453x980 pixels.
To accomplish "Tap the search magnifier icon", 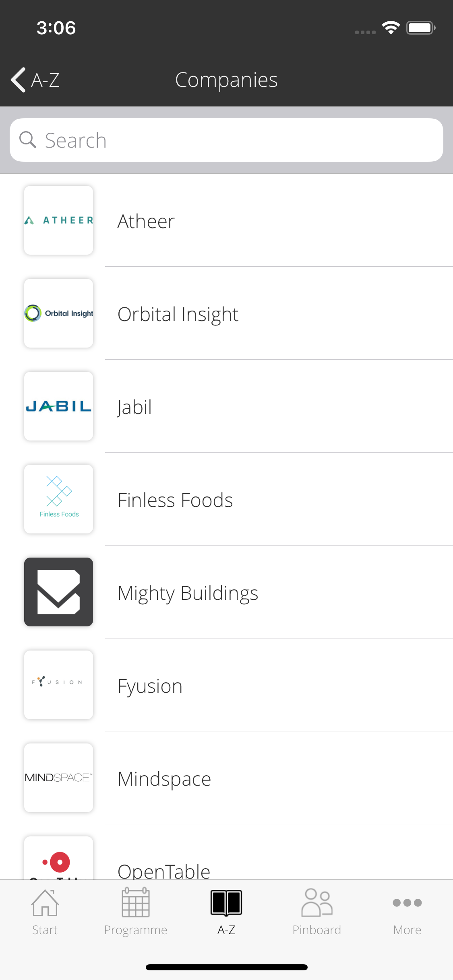I will click(28, 140).
